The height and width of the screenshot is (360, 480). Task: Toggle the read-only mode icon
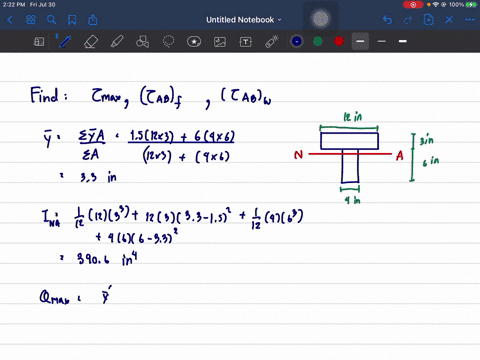39,42
